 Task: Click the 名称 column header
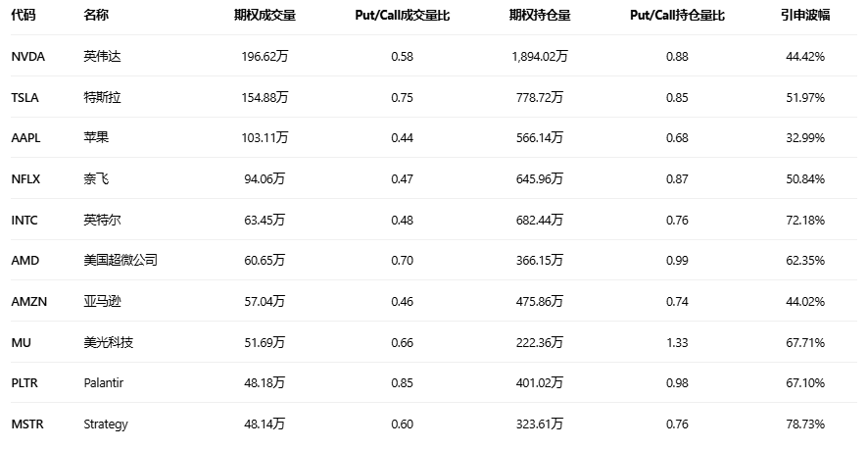tap(96, 16)
